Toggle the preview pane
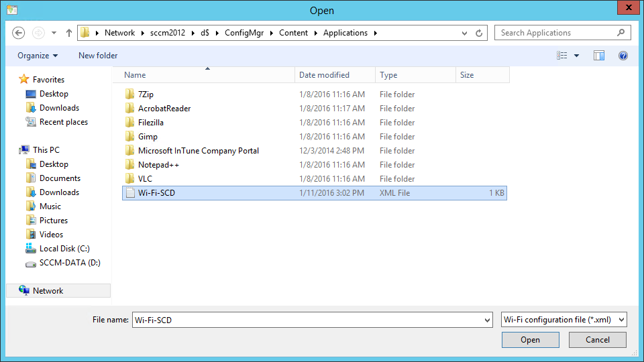Image resolution: width=644 pixels, height=362 pixels. pyautogui.click(x=599, y=56)
